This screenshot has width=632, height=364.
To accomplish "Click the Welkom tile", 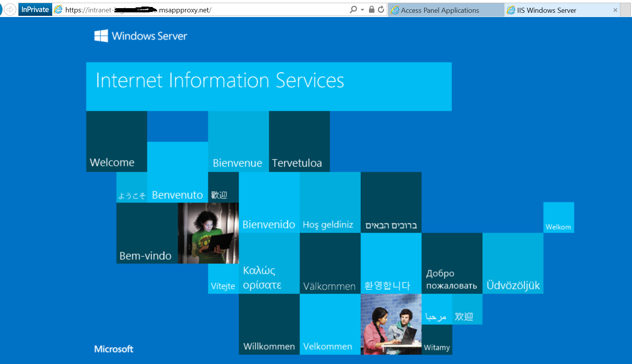I will tap(559, 217).
